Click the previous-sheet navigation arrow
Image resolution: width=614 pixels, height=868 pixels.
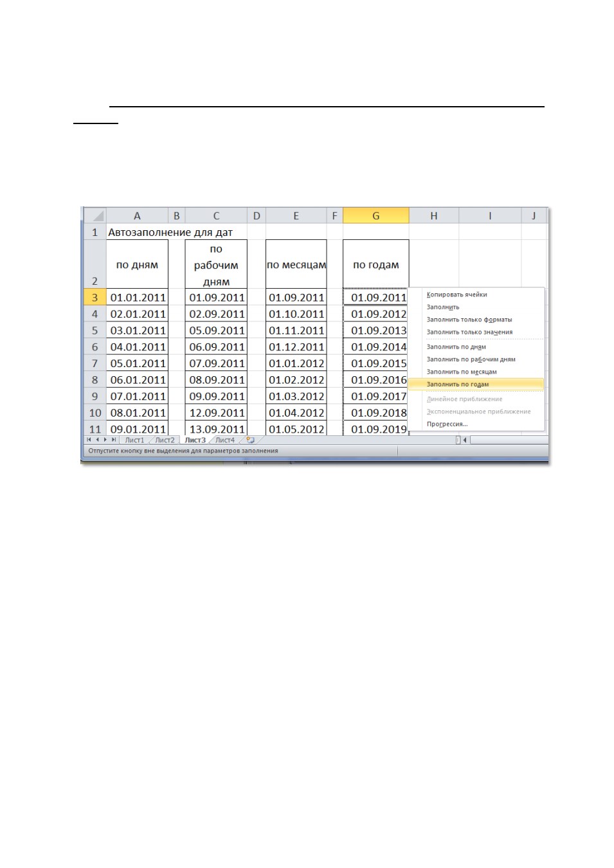pyautogui.click(x=97, y=440)
